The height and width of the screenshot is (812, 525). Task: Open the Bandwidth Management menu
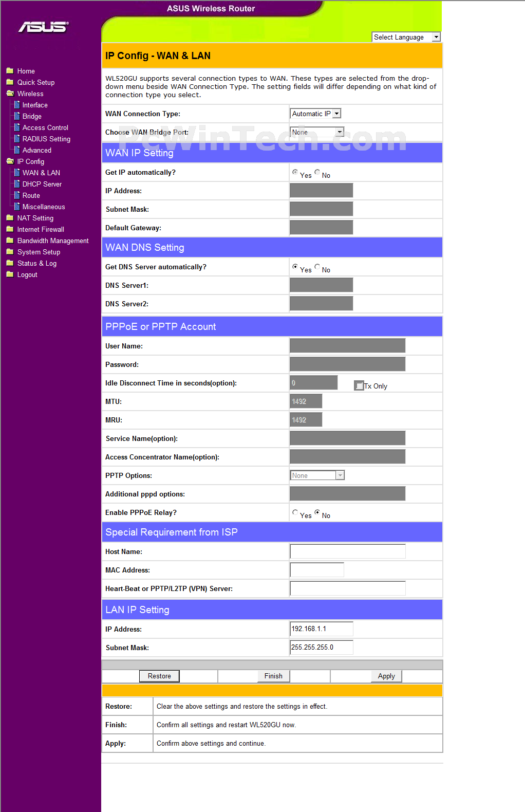pyautogui.click(x=53, y=241)
